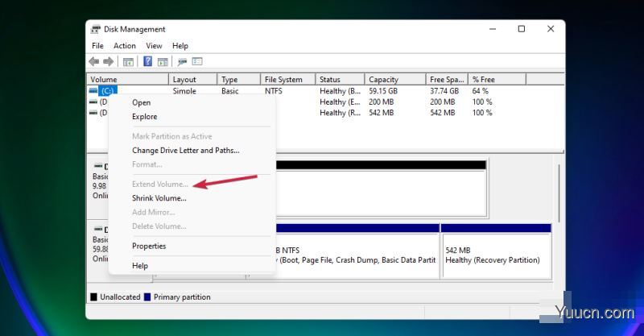Sort by the Status column header

(x=340, y=80)
